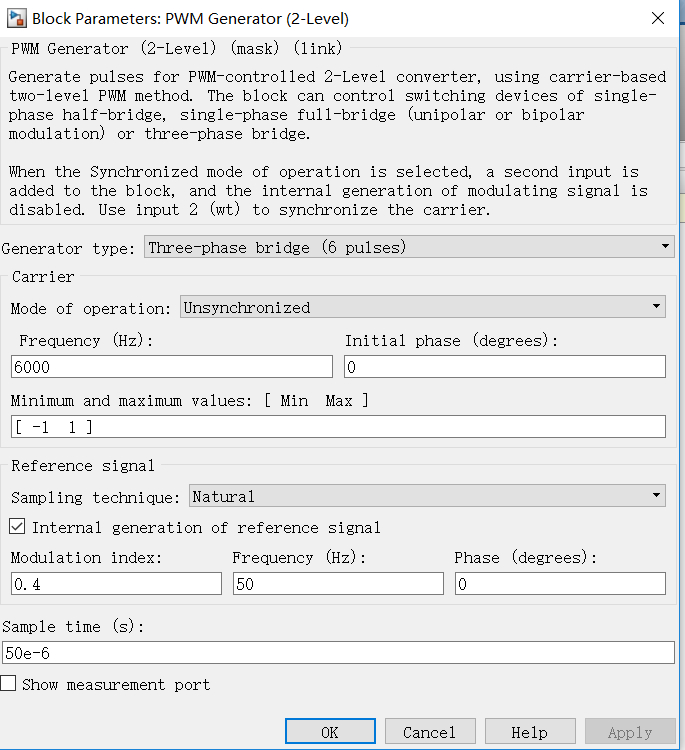
Task: Click the reference signal Frequency field
Action: (338, 583)
